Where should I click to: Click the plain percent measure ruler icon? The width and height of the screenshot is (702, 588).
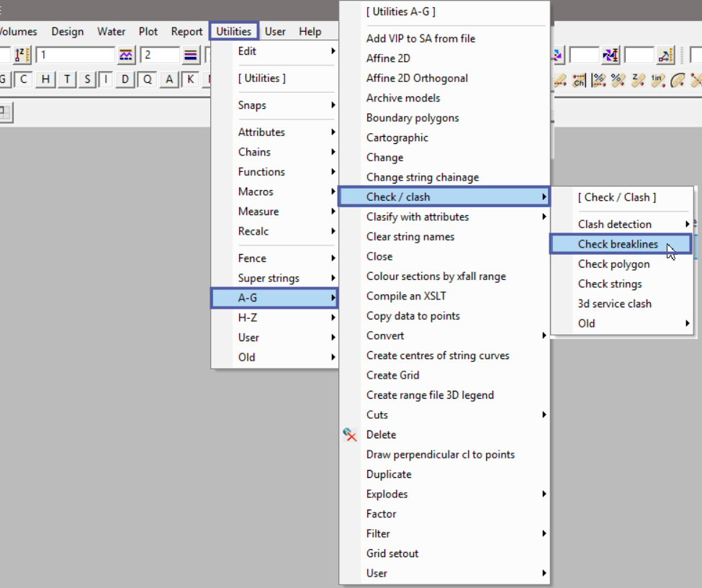point(618,80)
